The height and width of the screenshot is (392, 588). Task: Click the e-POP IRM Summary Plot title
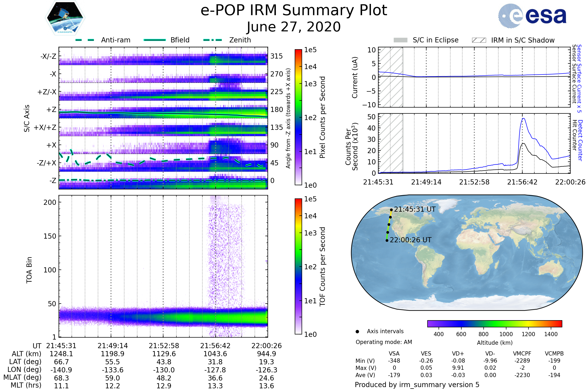pos(294,11)
